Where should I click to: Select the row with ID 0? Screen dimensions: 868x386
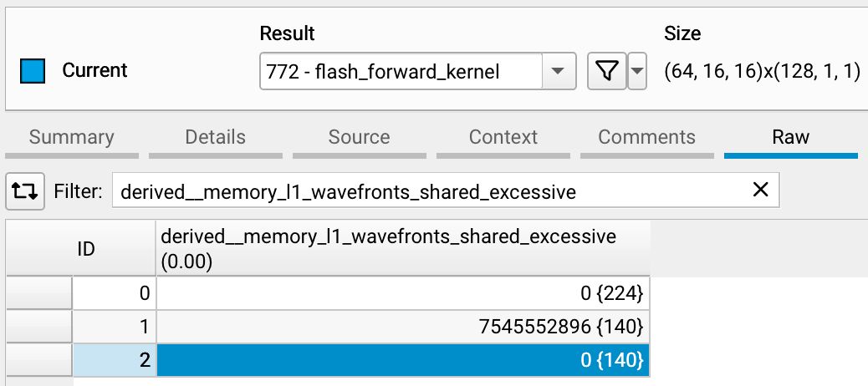(114, 292)
